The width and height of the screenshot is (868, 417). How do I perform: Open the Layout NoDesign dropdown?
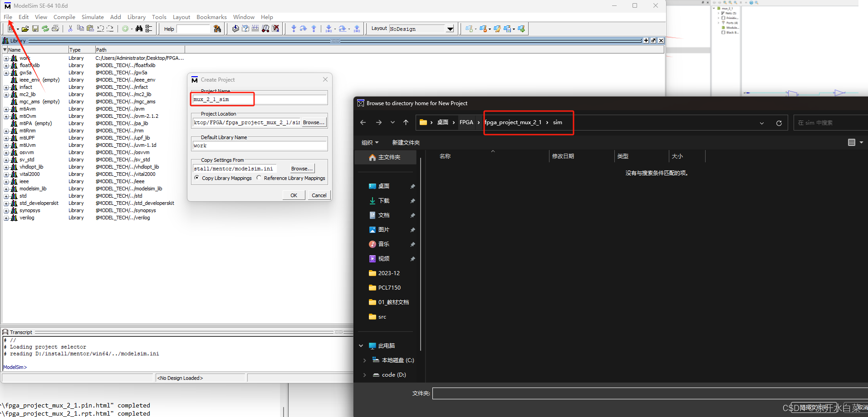pyautogui.click(x=450, y=29)
